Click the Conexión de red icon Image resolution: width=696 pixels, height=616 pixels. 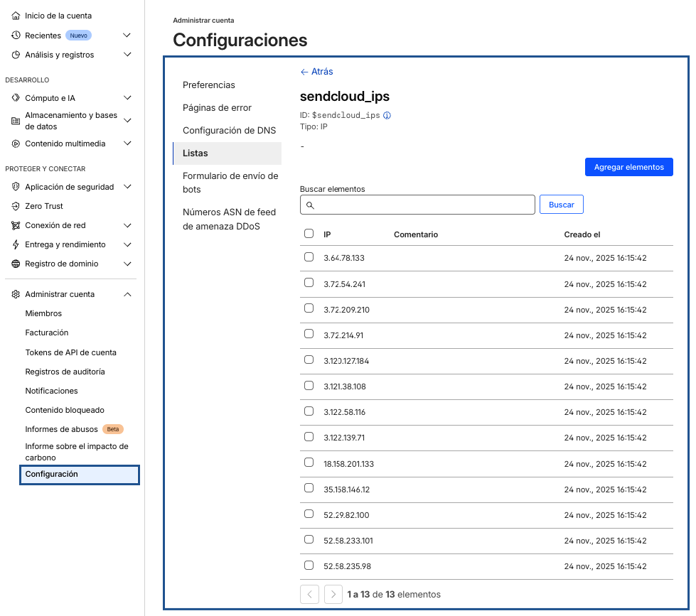tap(16, 225)
